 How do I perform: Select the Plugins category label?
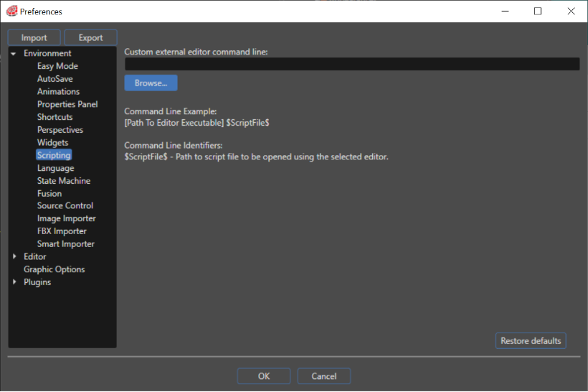(37, 282)
